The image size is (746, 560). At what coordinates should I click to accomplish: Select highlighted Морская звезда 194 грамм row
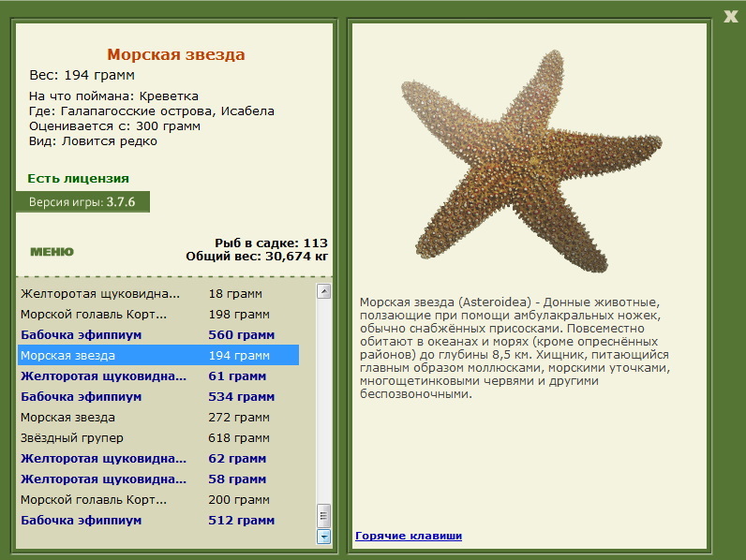[x=158, y=355]
